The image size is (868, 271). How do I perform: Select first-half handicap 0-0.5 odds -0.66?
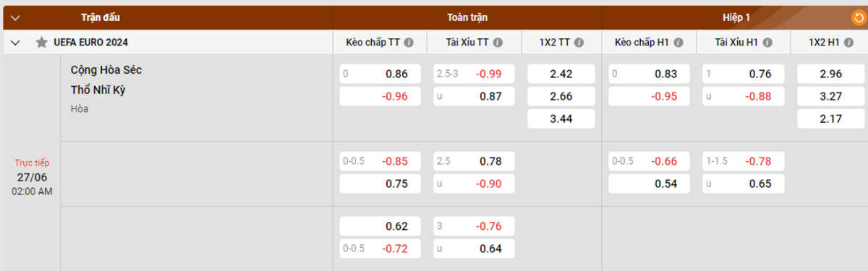(649, 161)
